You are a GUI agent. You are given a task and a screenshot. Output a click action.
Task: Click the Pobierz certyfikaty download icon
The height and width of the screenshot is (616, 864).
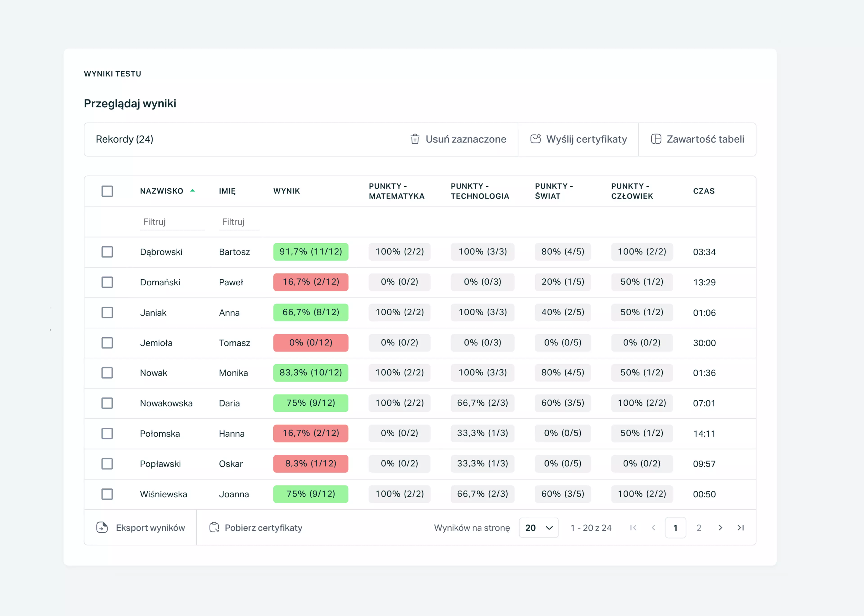[x=214, y=527]
